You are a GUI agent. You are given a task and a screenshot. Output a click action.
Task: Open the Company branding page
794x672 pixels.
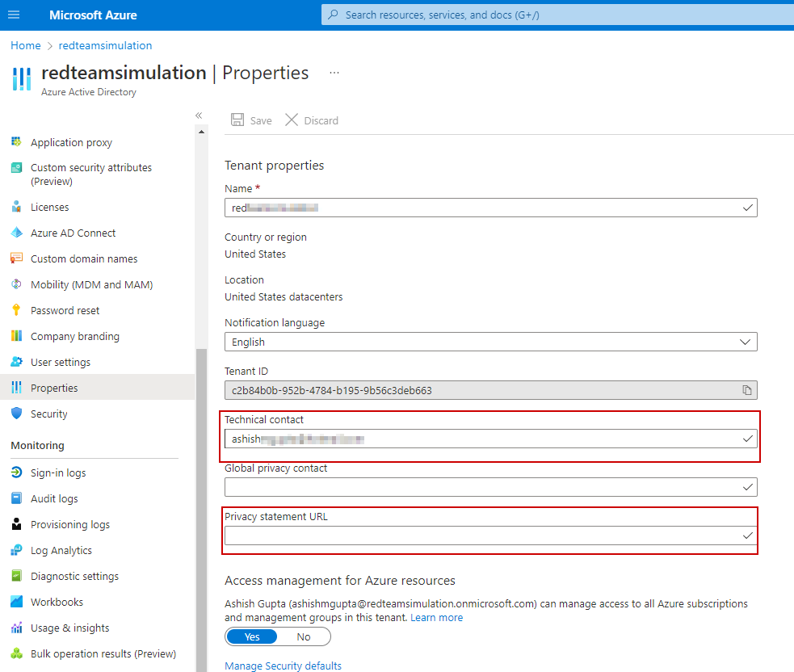coord(73,336)
